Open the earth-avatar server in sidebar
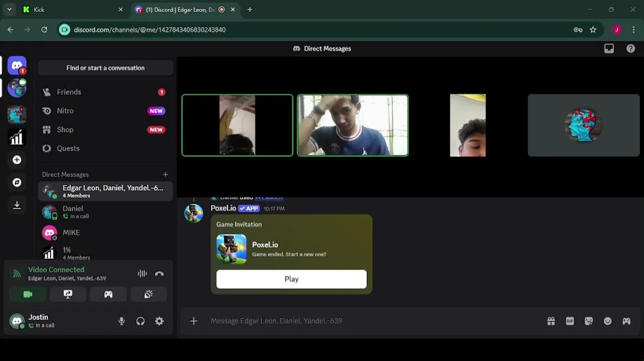644x361 pixels. click(17, 88)
